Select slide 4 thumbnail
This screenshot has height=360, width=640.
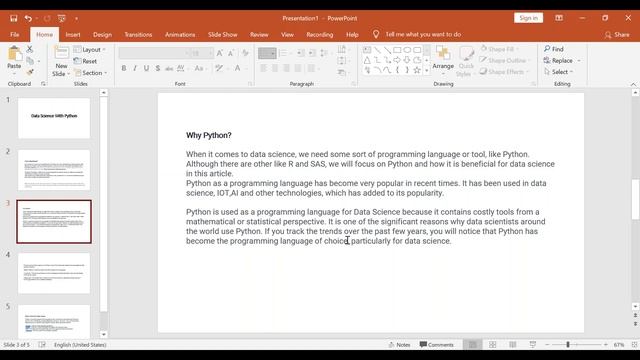[54, 273]
